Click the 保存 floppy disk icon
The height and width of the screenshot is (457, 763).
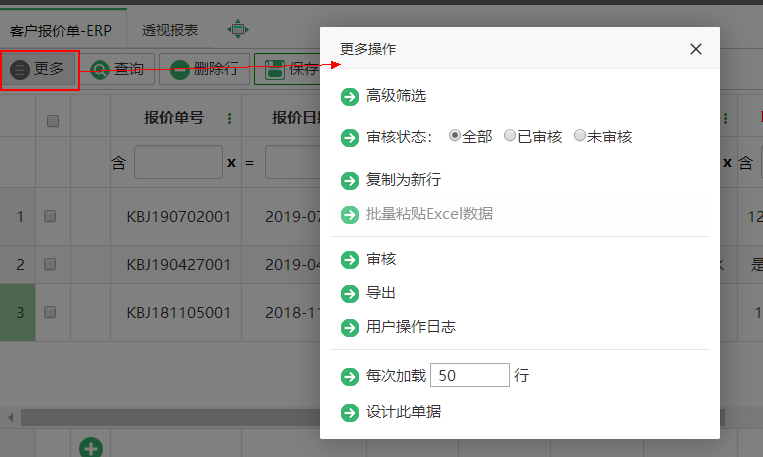click(x=274, y=70)
